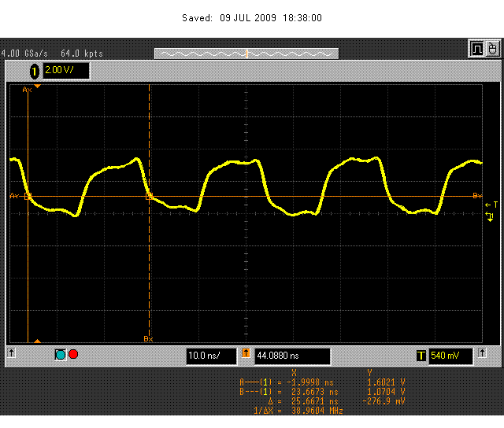Click the square where Bx meets the Y marker line
This screenshot has width=504, height=428.
pyautogui.click(x=149, y=196)
